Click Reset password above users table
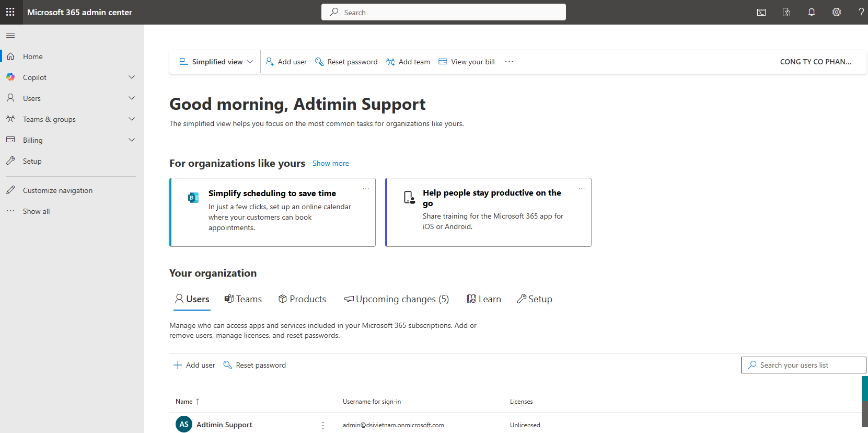The height and width of the screenshot is (433, 868). [x=254, y=365]
